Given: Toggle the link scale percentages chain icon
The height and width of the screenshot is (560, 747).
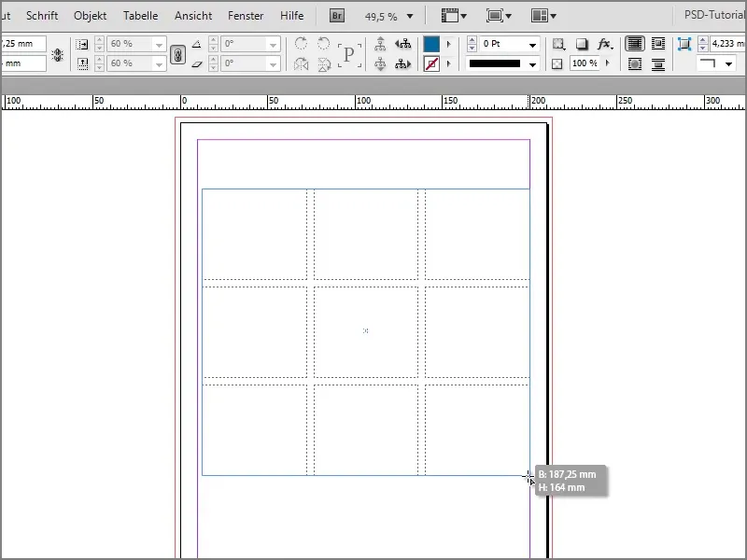Looking at the screenshot, I should 178,56.
